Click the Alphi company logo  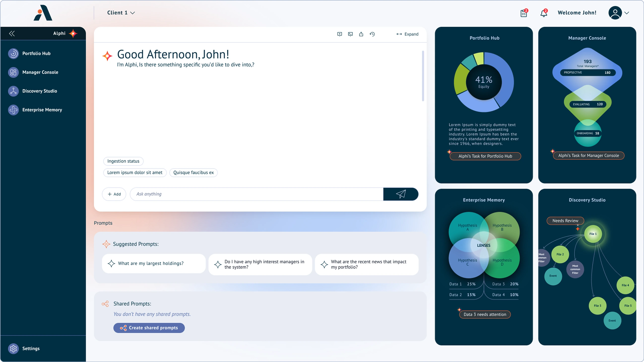pos(43,12)
